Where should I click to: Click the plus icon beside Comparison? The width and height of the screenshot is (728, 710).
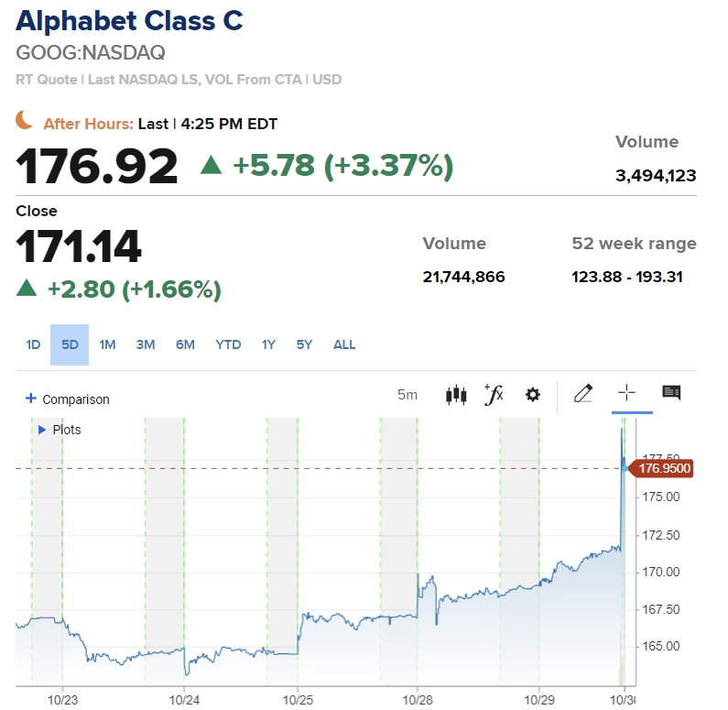(31, 399)
